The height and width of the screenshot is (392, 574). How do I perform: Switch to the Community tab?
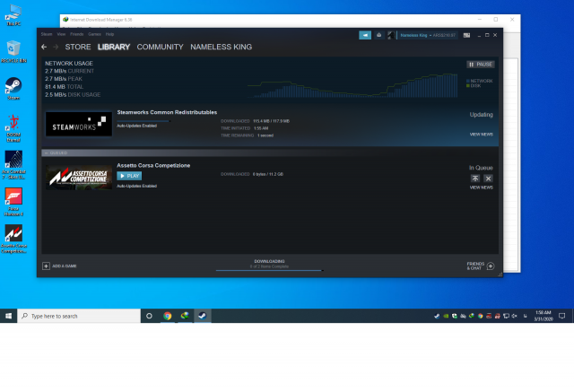160,47
